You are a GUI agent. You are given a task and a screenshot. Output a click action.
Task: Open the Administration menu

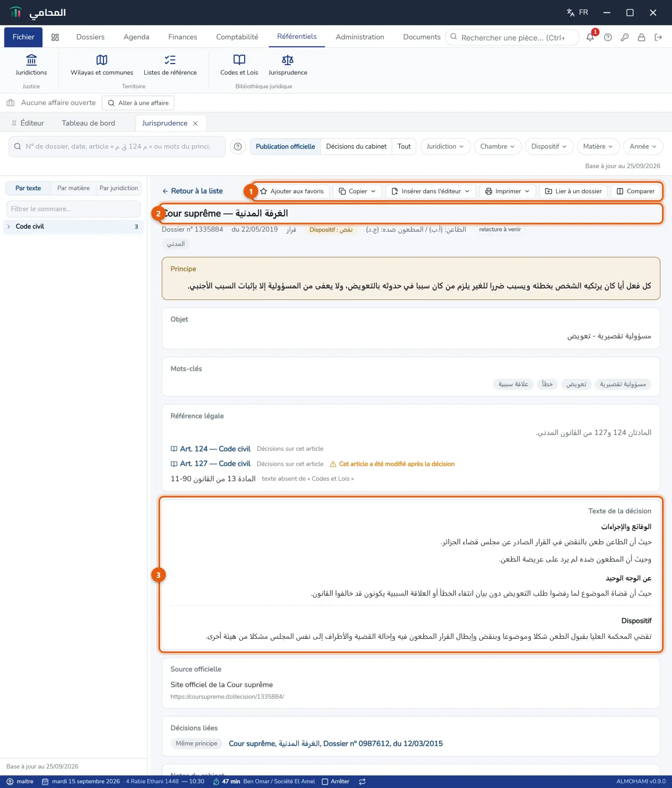click(x=360, y=37)
